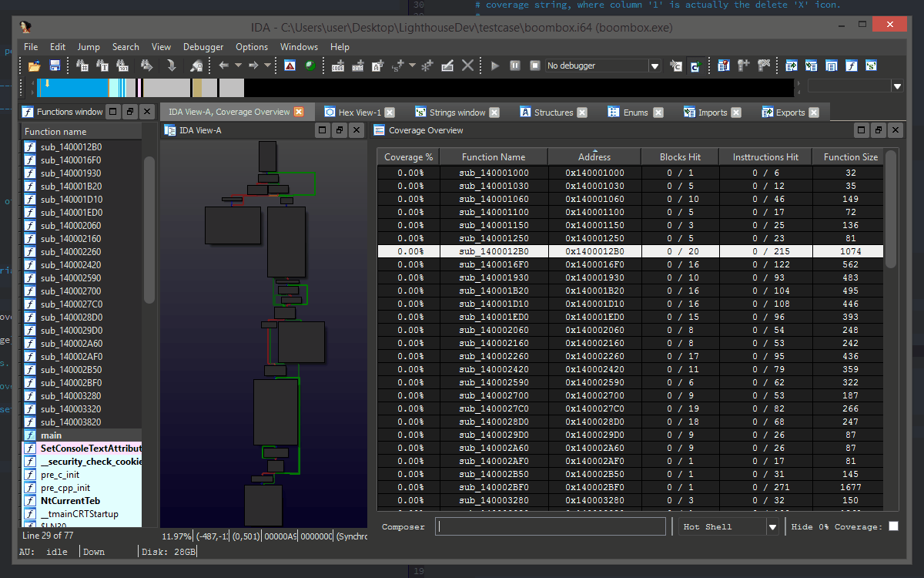The image size is (924, 578).
Task: Expand the Hot Shell dropdown
Action: 772,527
